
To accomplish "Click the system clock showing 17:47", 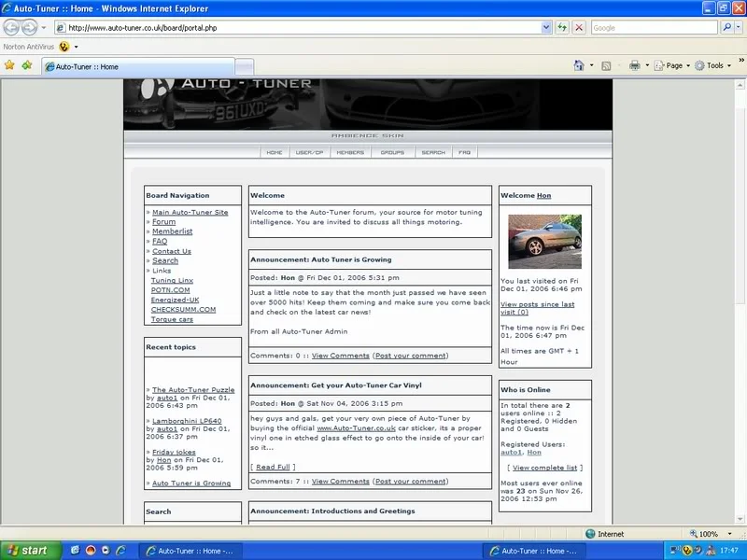I will (729, 551).
